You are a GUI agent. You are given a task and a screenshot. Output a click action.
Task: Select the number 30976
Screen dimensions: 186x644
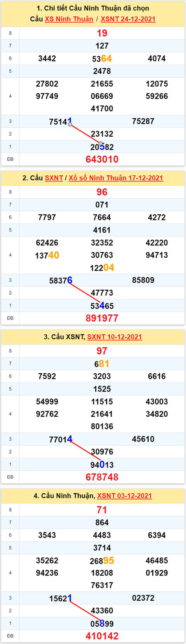click(x=102, y=452)
